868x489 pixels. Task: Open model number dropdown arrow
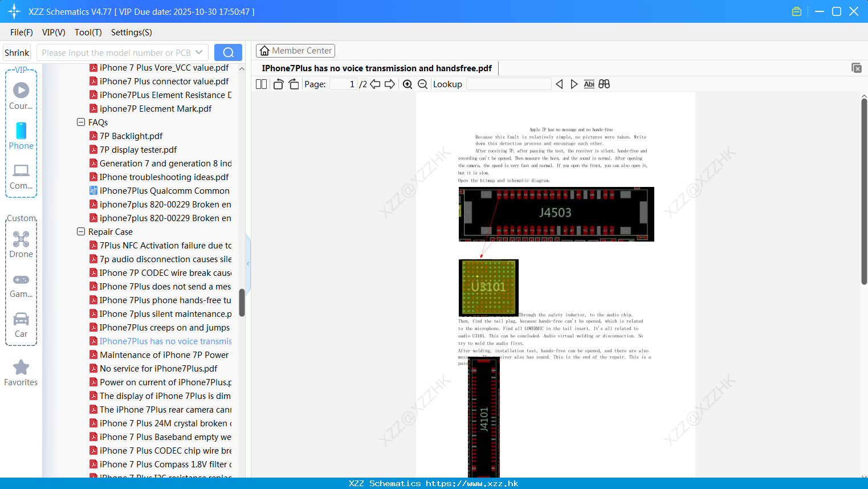(199, 52)
